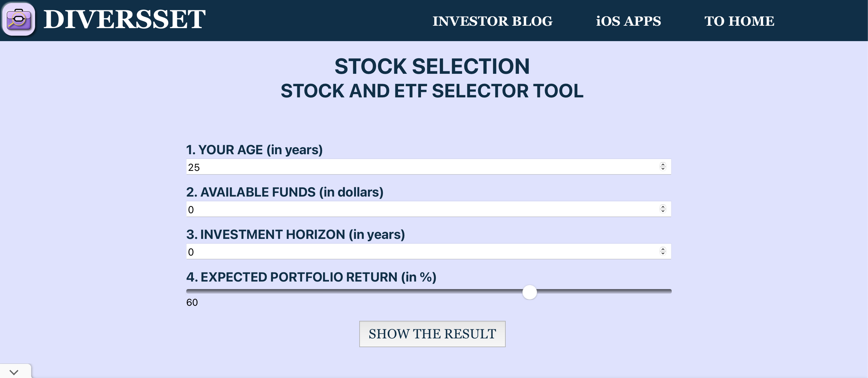The image size is (868, 378).
Task: Click the expected portfolio return slider handle
Action: coord(529,292)
